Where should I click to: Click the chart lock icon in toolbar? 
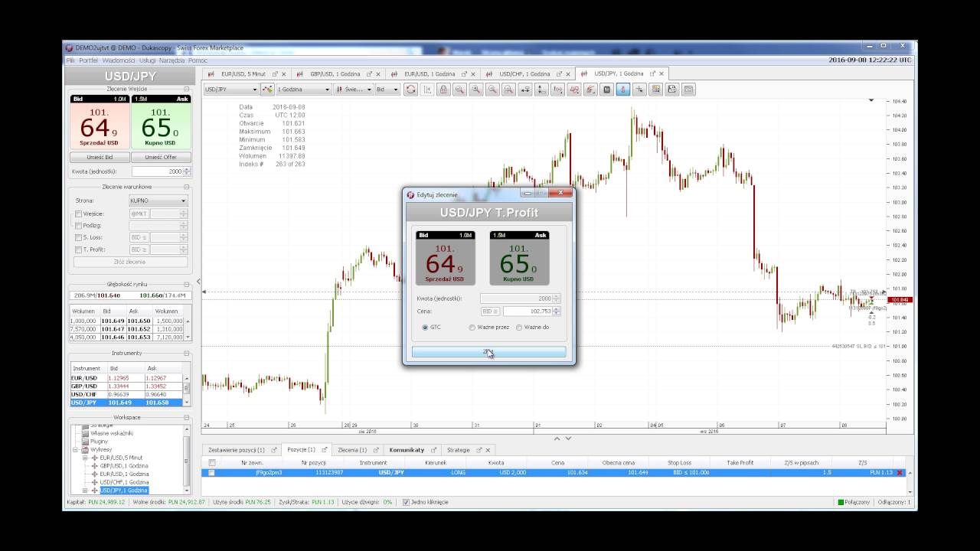coord(443,90)
